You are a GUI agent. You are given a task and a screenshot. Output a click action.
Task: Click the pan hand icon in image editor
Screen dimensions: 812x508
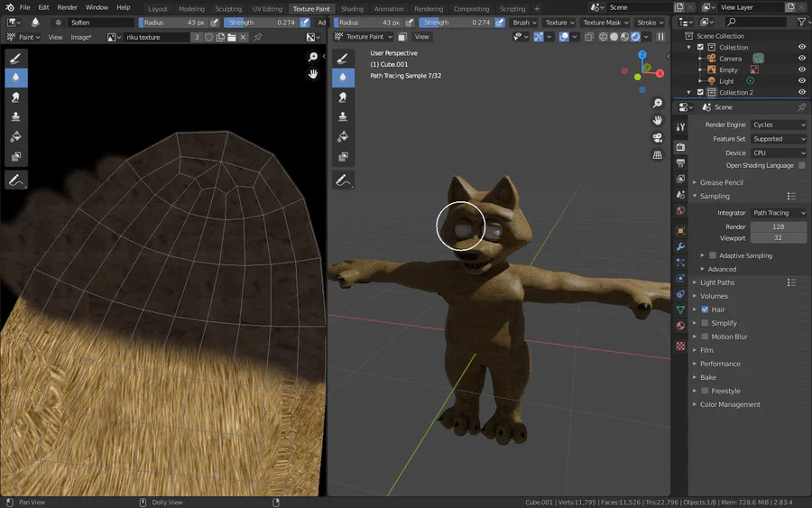click(x=313, y=73)
